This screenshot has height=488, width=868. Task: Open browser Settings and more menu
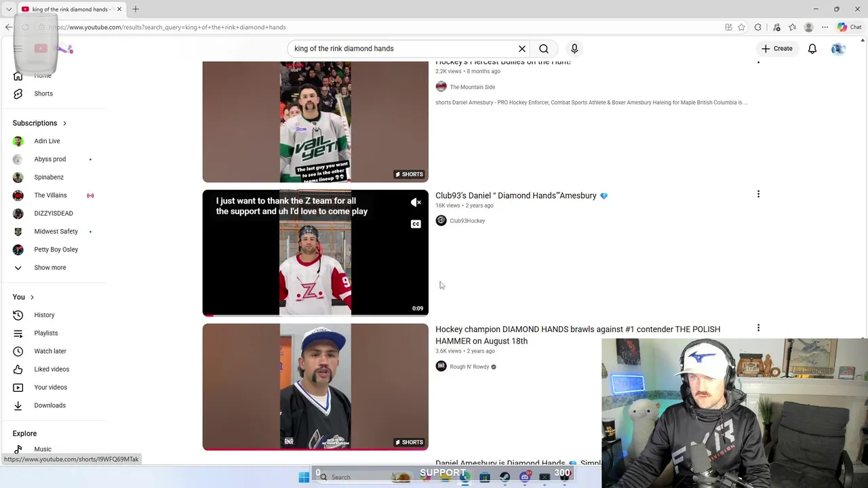coord(825,27)
